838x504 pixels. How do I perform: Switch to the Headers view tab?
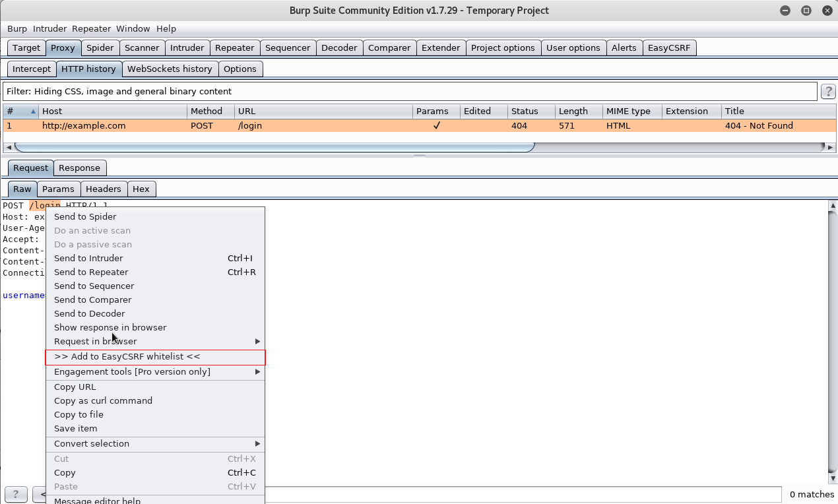coord(104,189)
